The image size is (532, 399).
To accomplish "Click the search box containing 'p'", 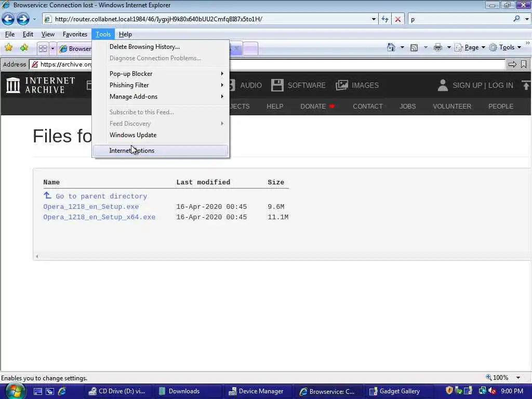I will pos(461,19).
